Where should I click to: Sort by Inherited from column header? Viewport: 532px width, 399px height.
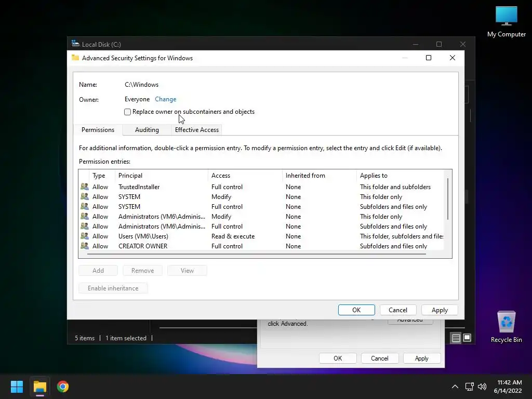320,176
